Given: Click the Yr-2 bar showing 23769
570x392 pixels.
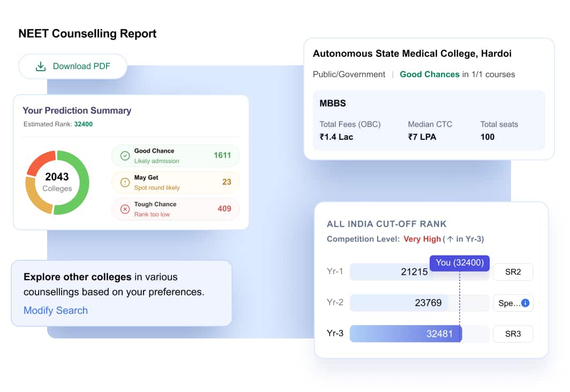Looking at the screenshot, I should 399,303.
